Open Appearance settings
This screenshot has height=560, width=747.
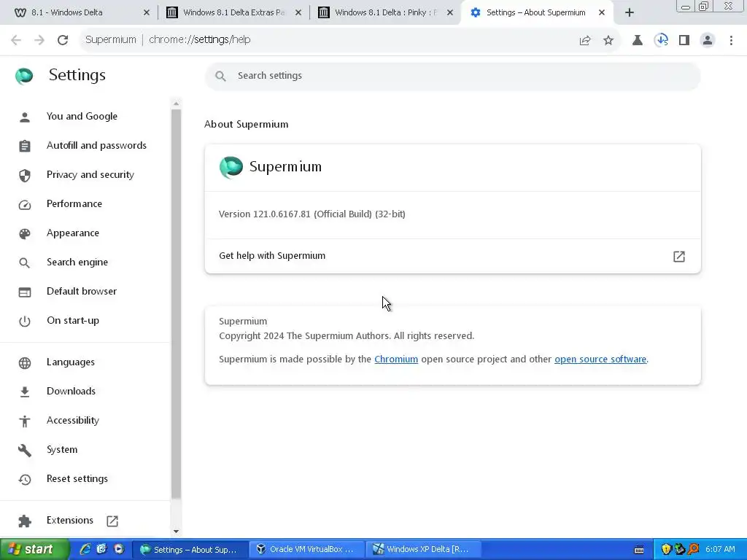pos(73,233)
